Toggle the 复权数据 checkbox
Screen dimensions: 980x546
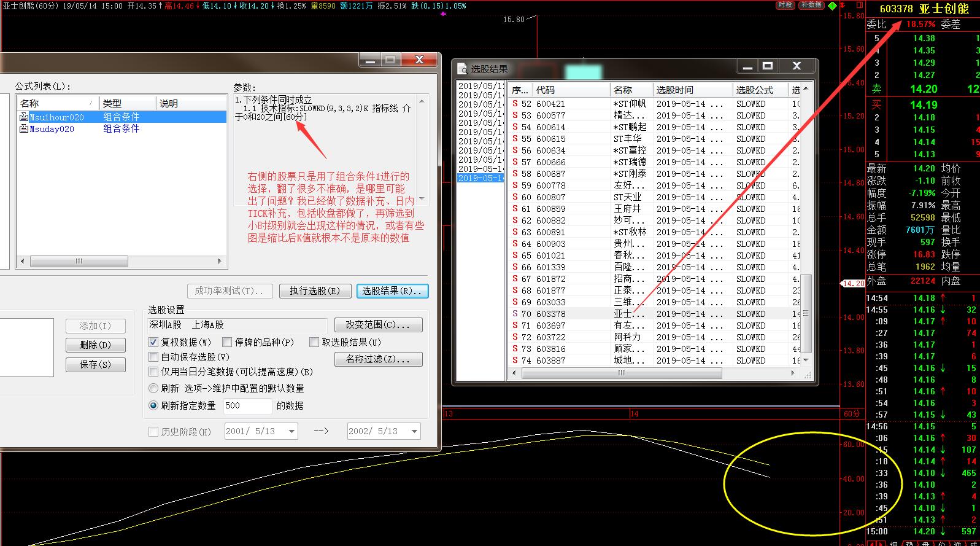(153, 342)
